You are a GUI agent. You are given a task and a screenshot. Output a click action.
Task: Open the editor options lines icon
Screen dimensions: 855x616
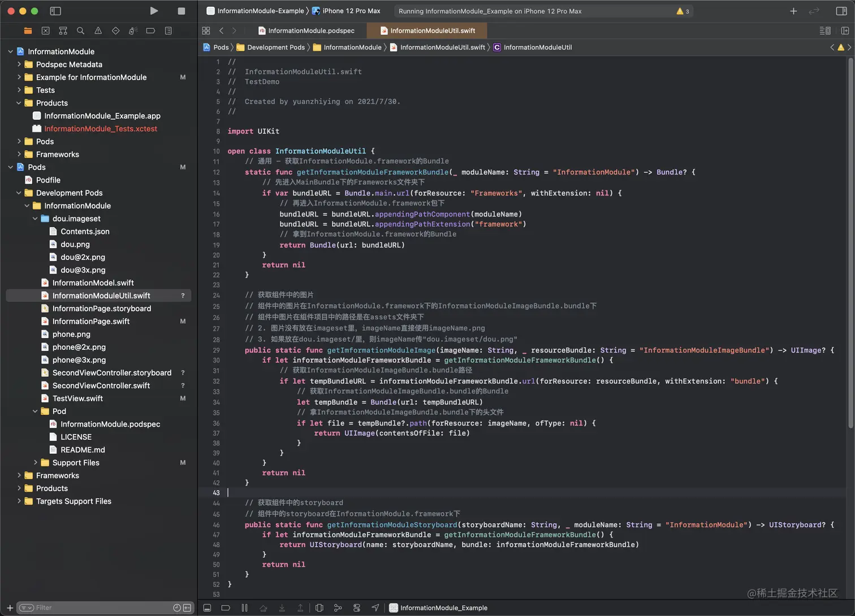point(825,31)
